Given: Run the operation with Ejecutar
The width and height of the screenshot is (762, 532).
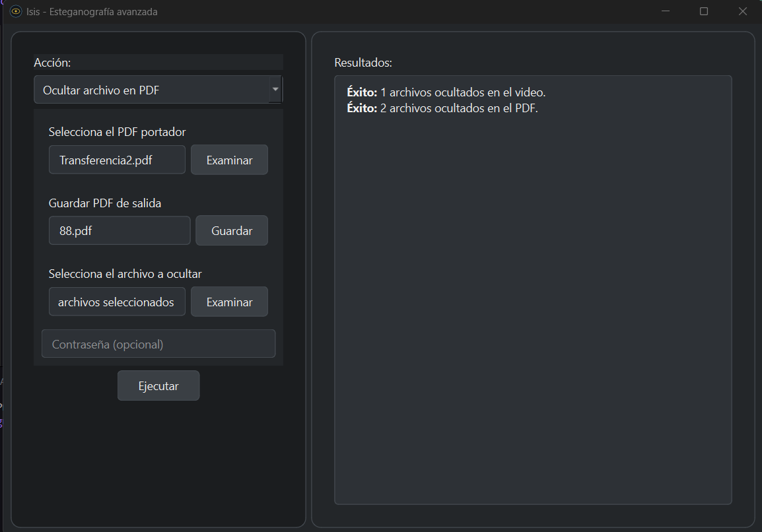Looking at the screenshot, I should pos(158,386).
